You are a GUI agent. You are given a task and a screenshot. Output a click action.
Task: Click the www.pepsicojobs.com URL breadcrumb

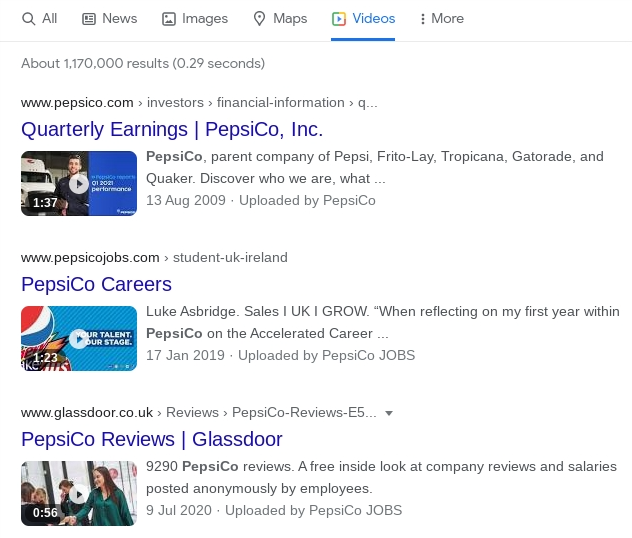[x=90, y=257]
